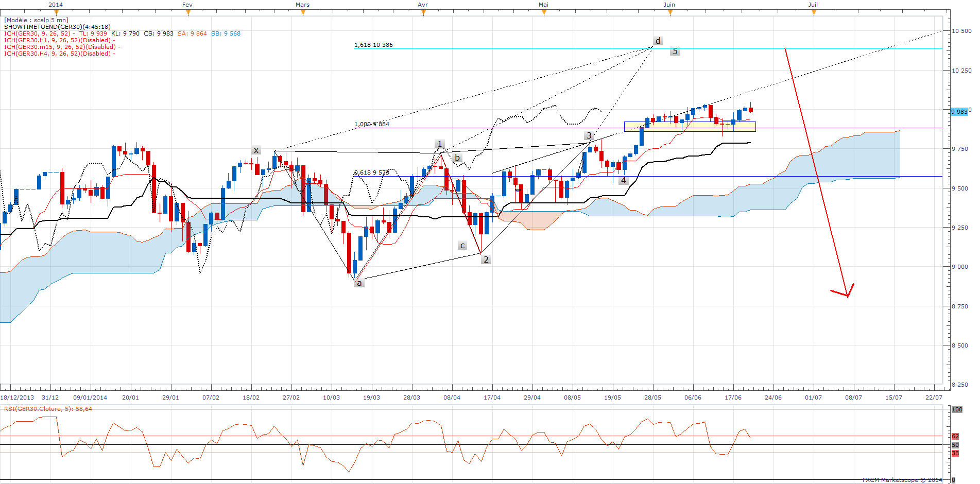Click the "SB: 9 568" value

[226, 33]
